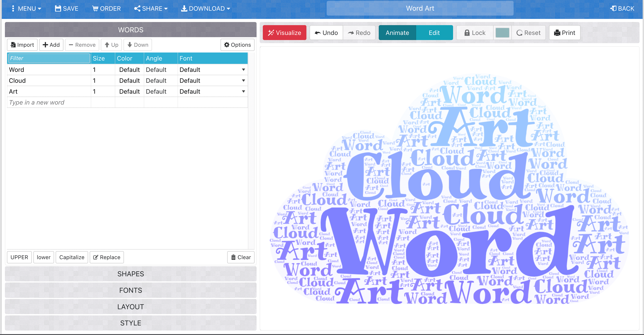Open the MENU dropdown
644x335 pixels.
tap(26, 9)
